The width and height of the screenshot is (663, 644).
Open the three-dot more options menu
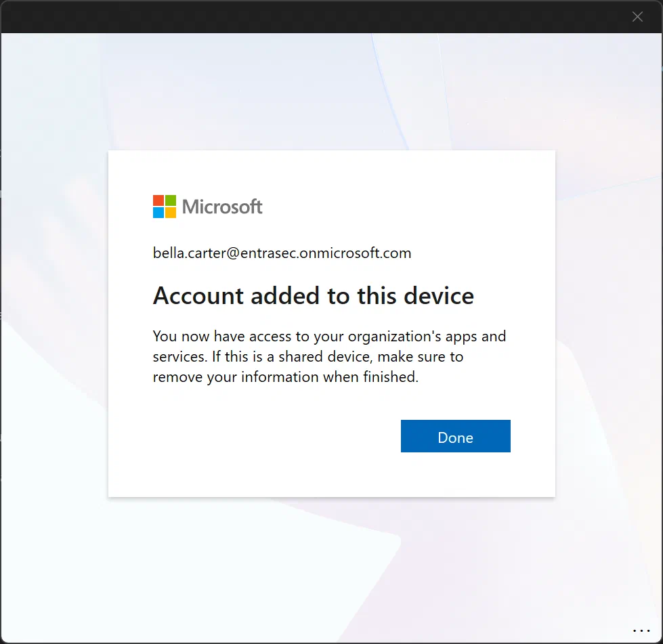coord(641,630)
